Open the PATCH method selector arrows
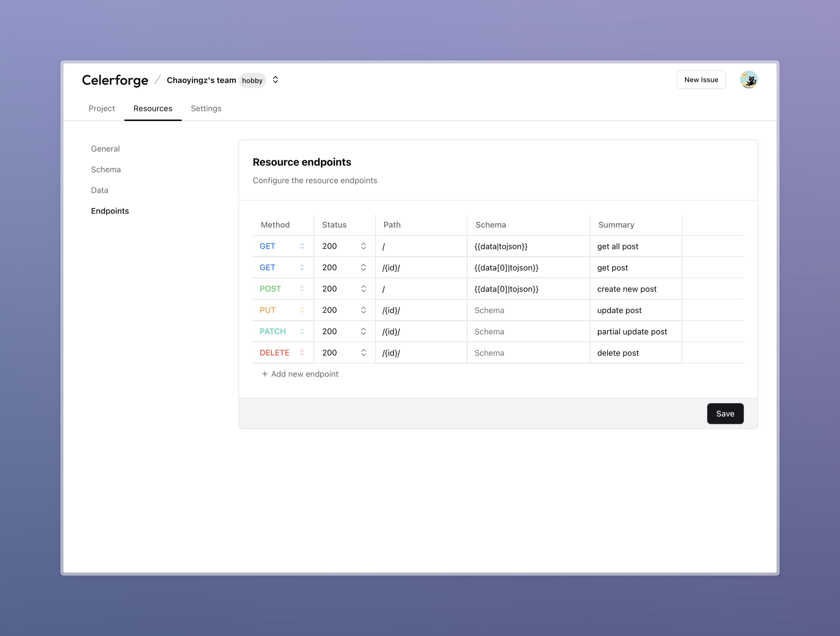 (x=302, y=332)
